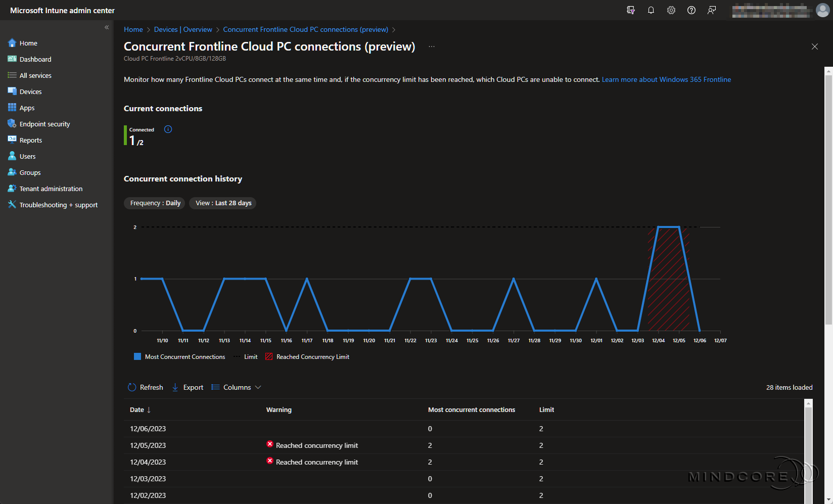The image size is (833, 504).
Task: Click the Refresh icon above table
Action: [x=132, y=387]
